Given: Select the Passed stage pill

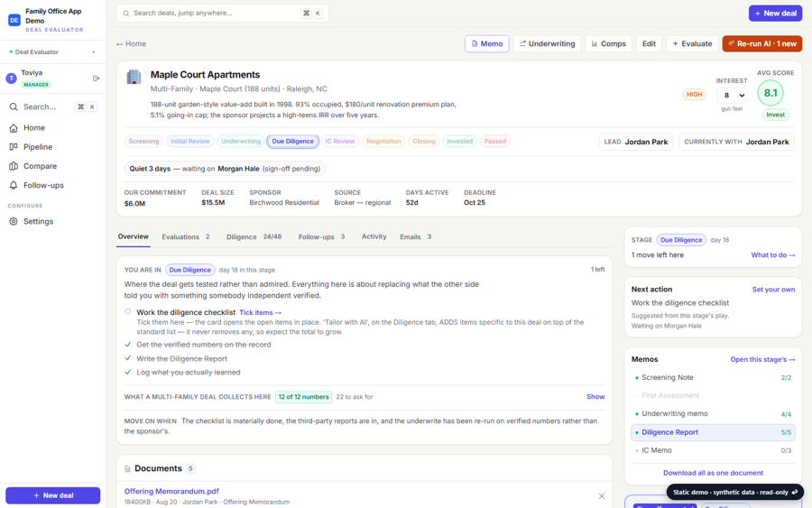Looking at the screenshot, I should pos(495,142).
